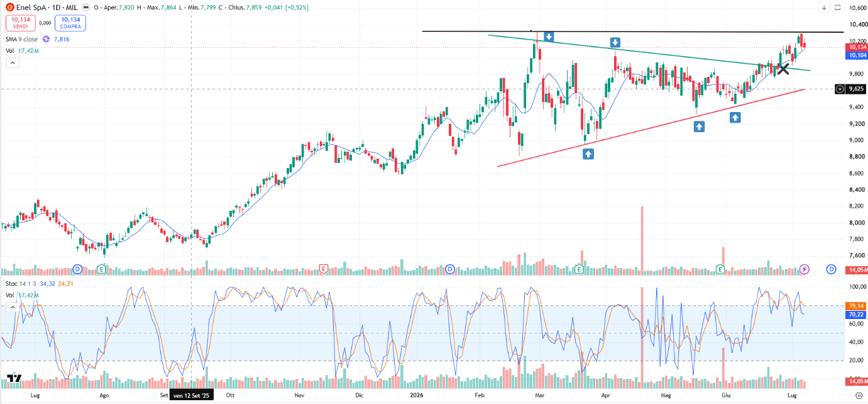
Task: Click the green earnings E marker before Apr
Action: 578,269
